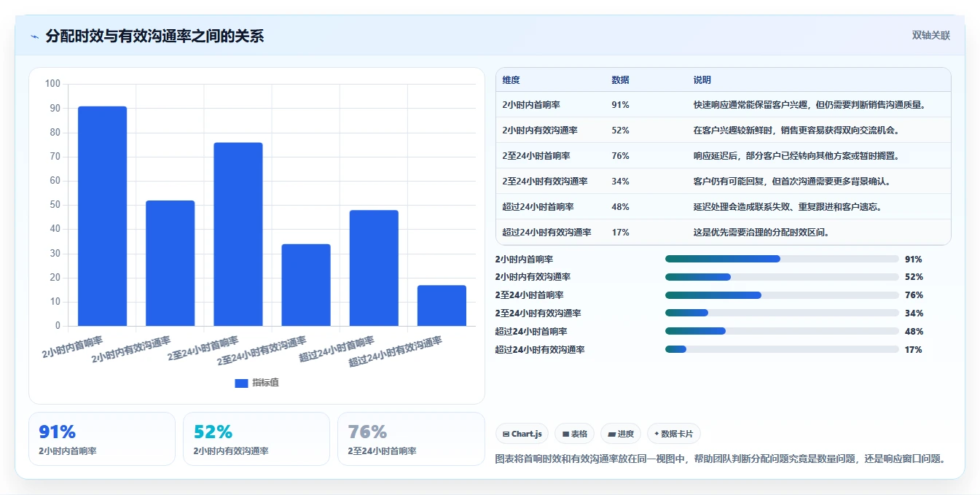Click the description 这是优先需要治理的分配时效区间。
This screenshot has width=980, height=495.
(x=764, y=233)
